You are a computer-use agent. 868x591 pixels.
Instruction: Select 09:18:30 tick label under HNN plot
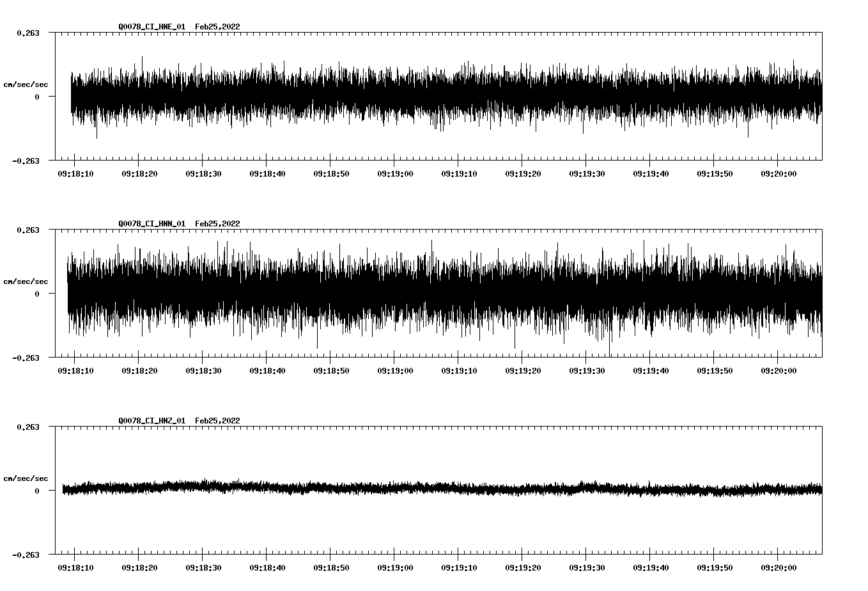point(203,370)
